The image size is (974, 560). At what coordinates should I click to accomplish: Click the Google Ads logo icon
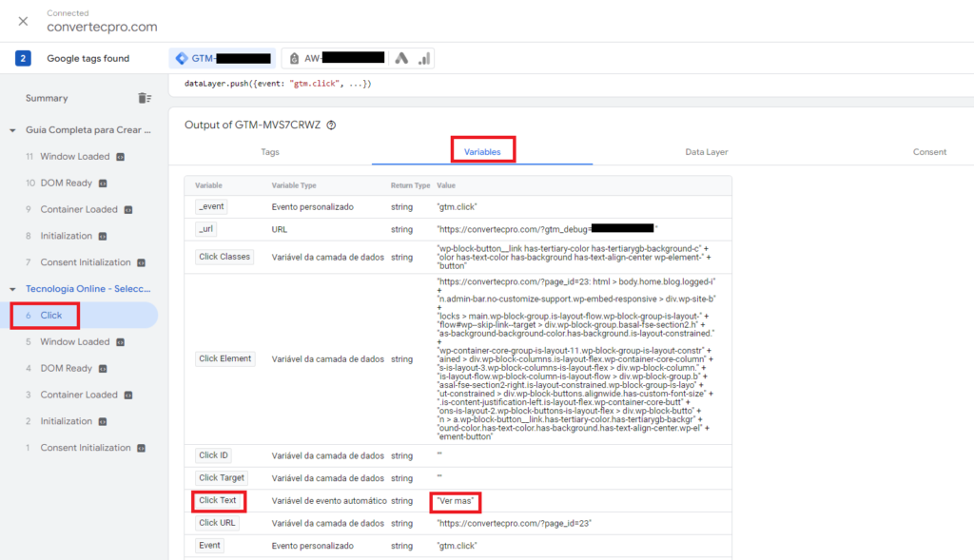(402, 58)
